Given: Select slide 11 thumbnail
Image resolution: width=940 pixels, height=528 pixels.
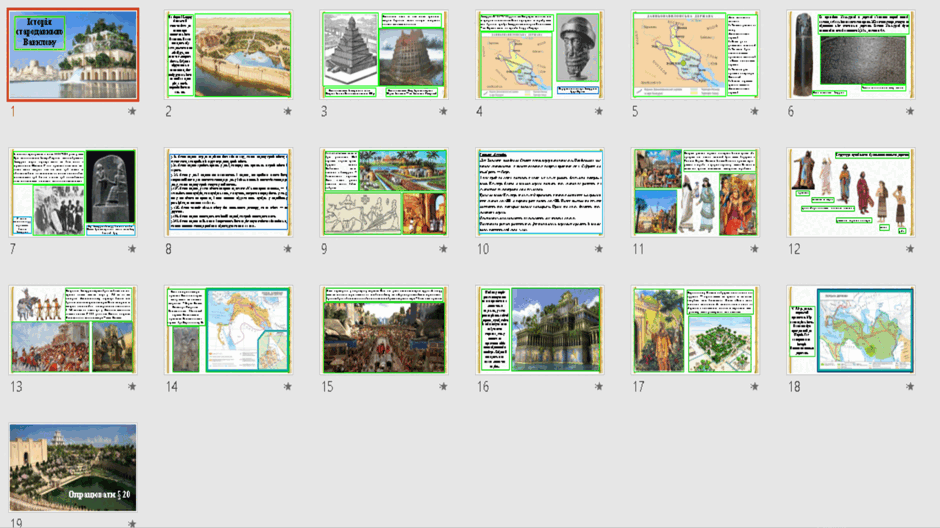Looking at the screenshot, I should 695,192.
